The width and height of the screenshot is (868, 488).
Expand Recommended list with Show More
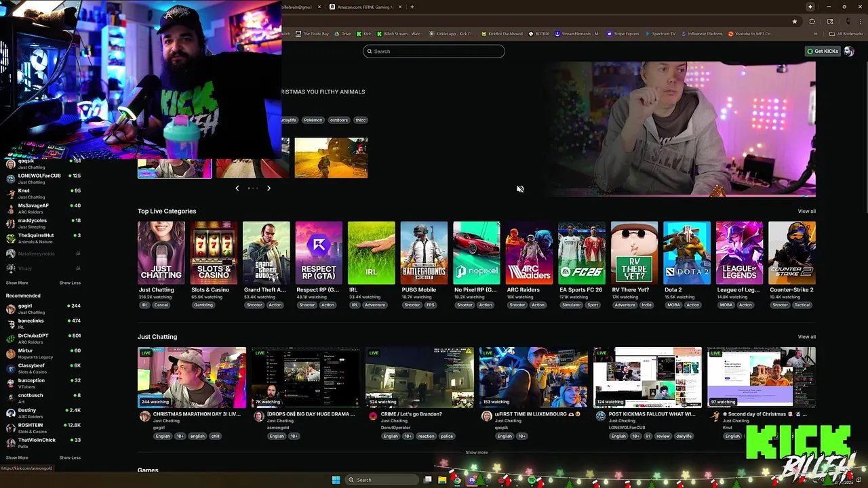tap(17, 457)
